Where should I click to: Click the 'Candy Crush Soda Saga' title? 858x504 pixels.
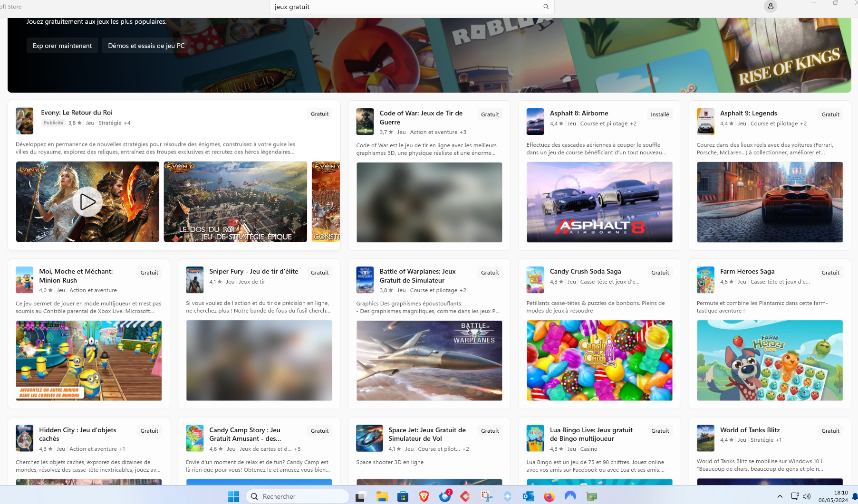coord(586,271)
